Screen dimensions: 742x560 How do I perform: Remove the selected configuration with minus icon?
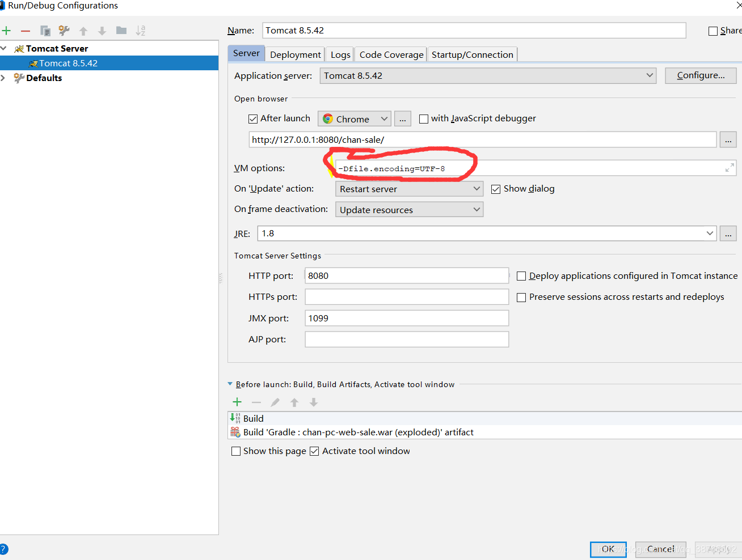[x=26, y=31]
